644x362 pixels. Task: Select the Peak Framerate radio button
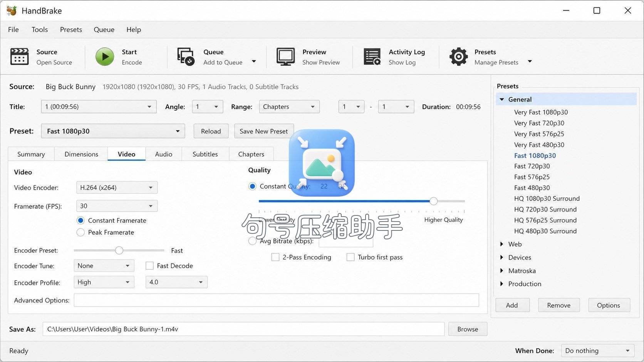click(x=80, y=232)
